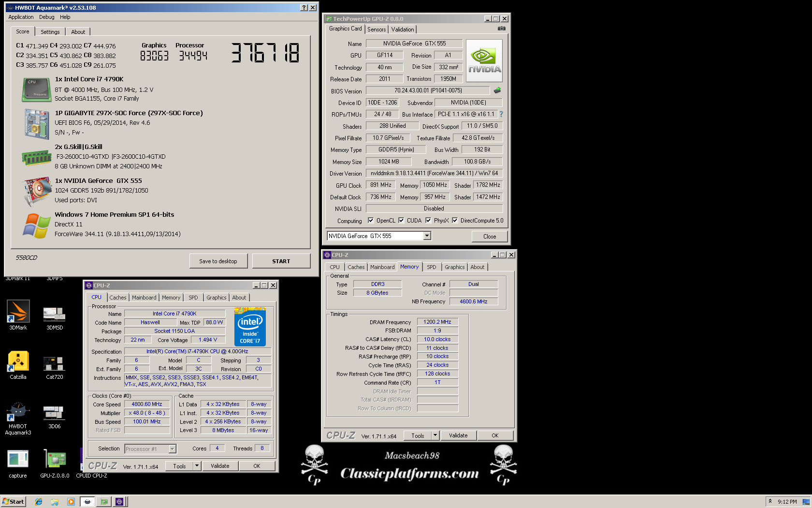Toggle the CUDA checkbox in GPU-Z
The height and width of the screenshot is (508, 812).
coord(401,220)
